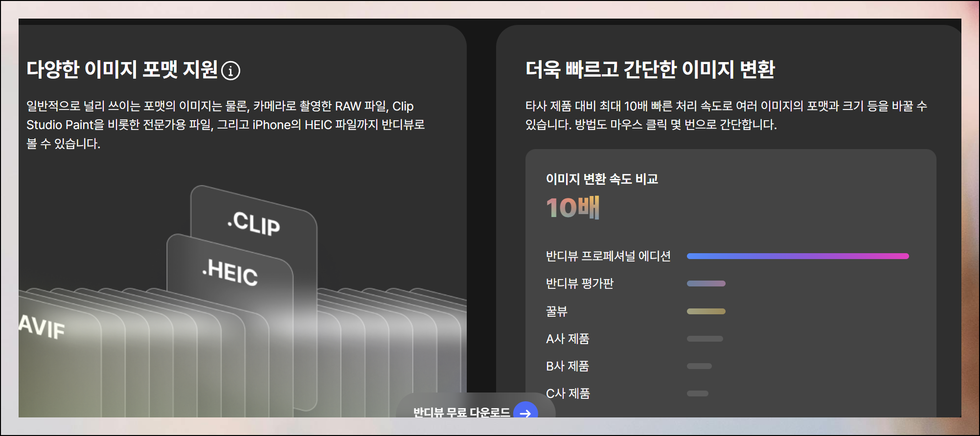Screen dimensions: 980x436
Task: Click the paragraph starting 일반적으로 널리 쓰이는
Action: pos(226,125)
